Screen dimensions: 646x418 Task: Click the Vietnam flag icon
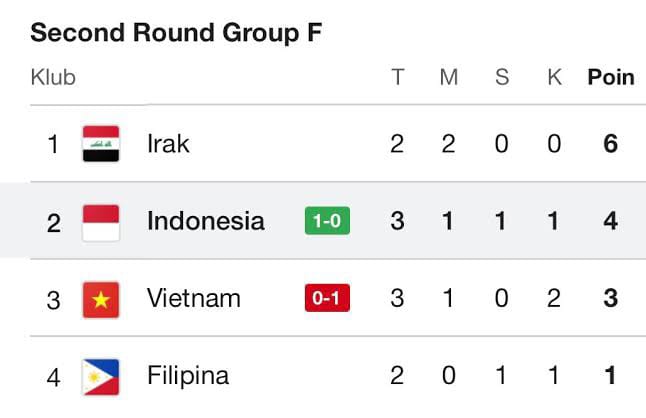tap(101, 298)
